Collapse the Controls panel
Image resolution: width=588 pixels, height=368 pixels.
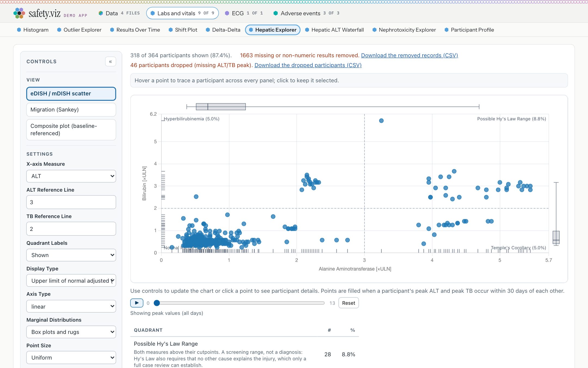[111, 62]
